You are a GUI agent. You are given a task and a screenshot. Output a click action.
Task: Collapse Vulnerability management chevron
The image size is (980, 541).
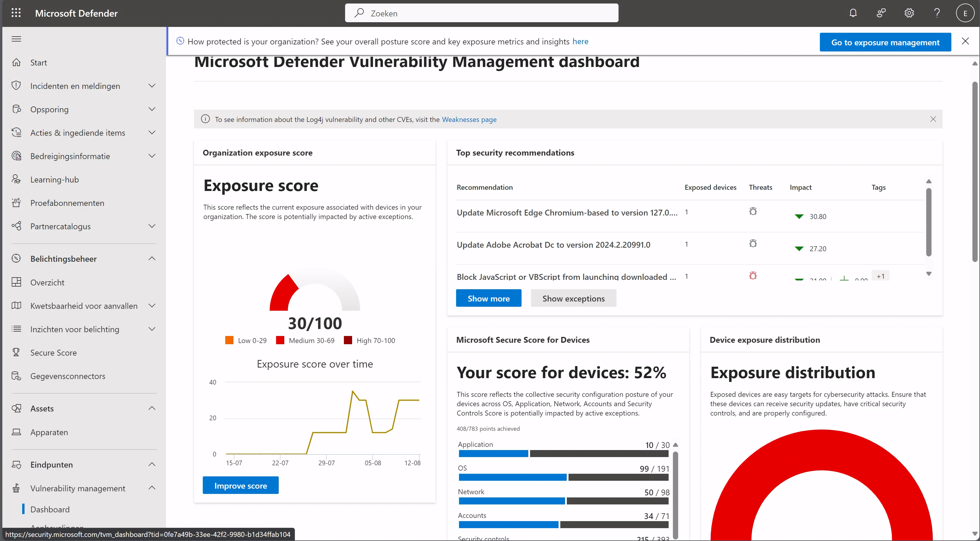[152, 488]
